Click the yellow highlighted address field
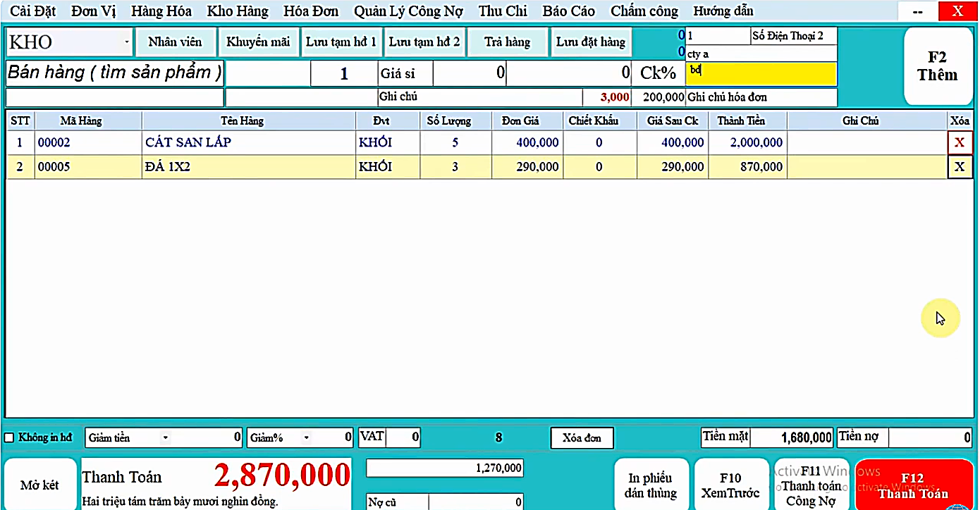This screenshot has height=510, width=980. tap(761, 73)
